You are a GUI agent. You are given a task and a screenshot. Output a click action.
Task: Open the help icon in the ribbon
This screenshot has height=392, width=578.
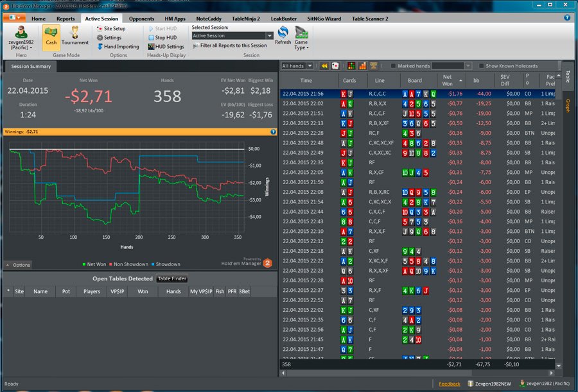point(567,18)
